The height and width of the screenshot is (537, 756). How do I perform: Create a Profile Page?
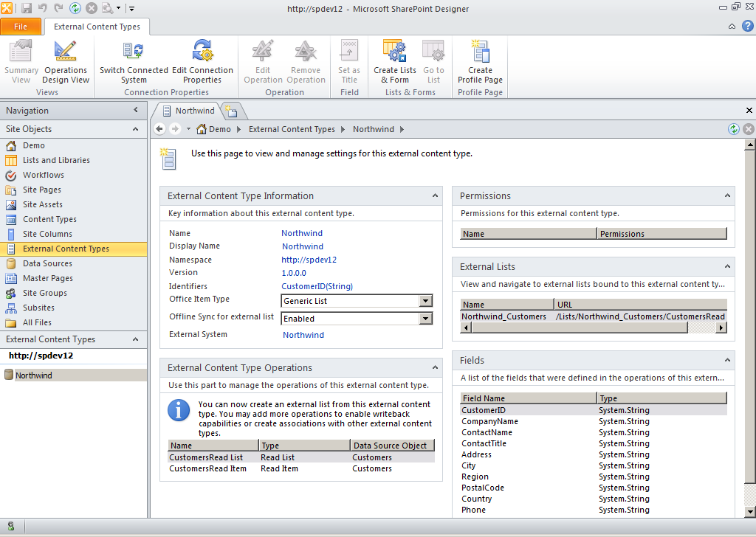pos(480,63)
